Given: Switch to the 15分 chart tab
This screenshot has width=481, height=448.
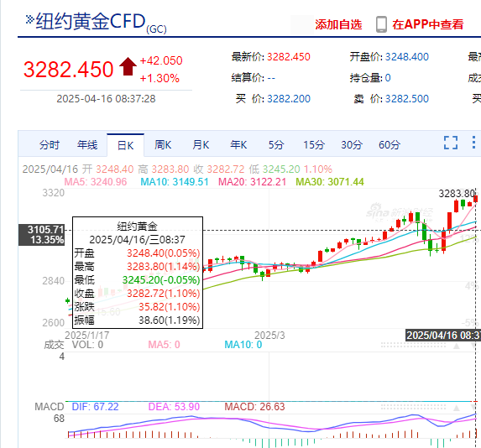Looking at the screenshot, I should click(314, 145).
